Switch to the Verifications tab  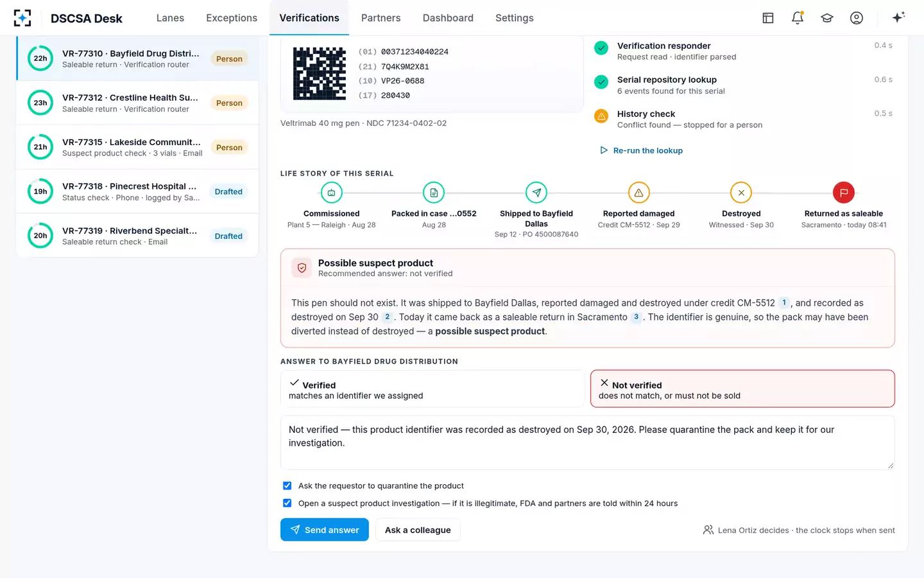(309, 18)
